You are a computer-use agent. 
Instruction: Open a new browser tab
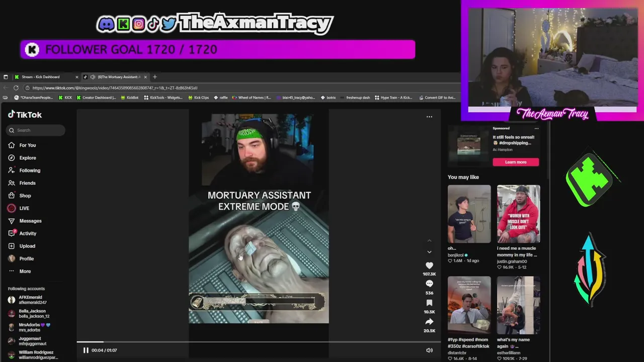click(x=154, y=77)
